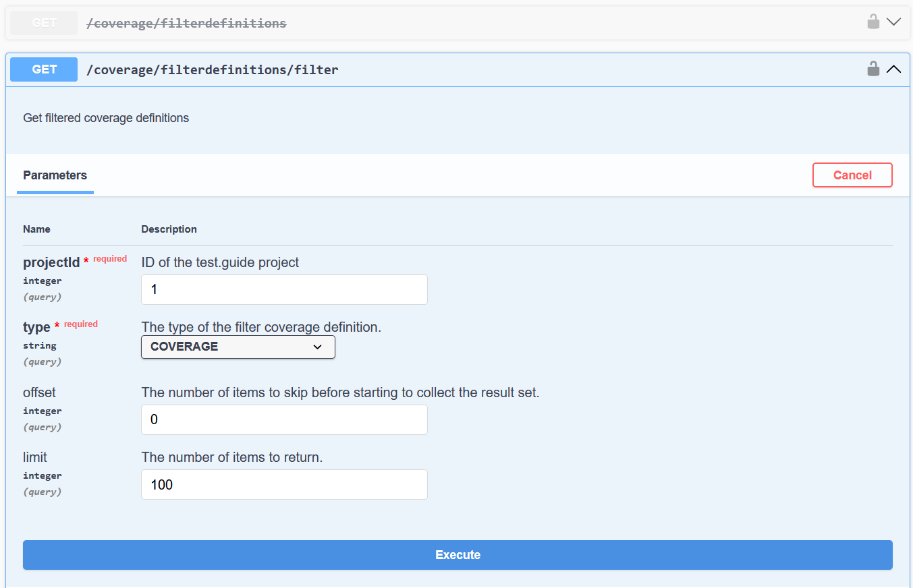Click the projectId input containing 1

coord(283,289)
